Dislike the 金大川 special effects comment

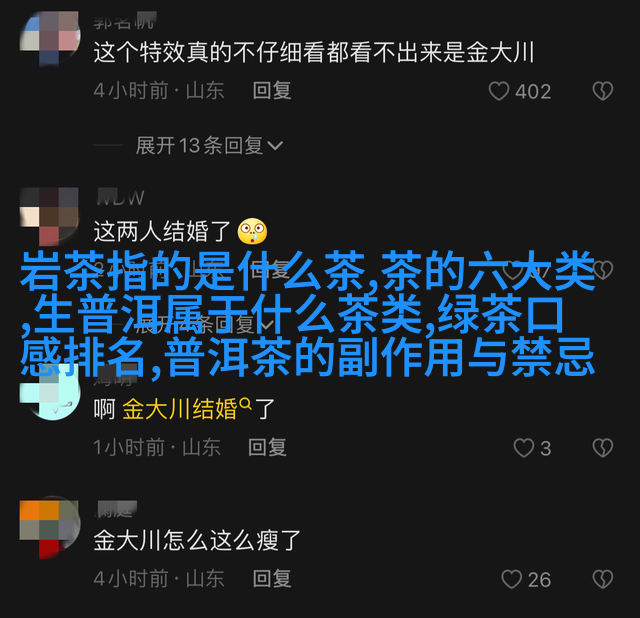pyautogui.click(x=603, y=91)
